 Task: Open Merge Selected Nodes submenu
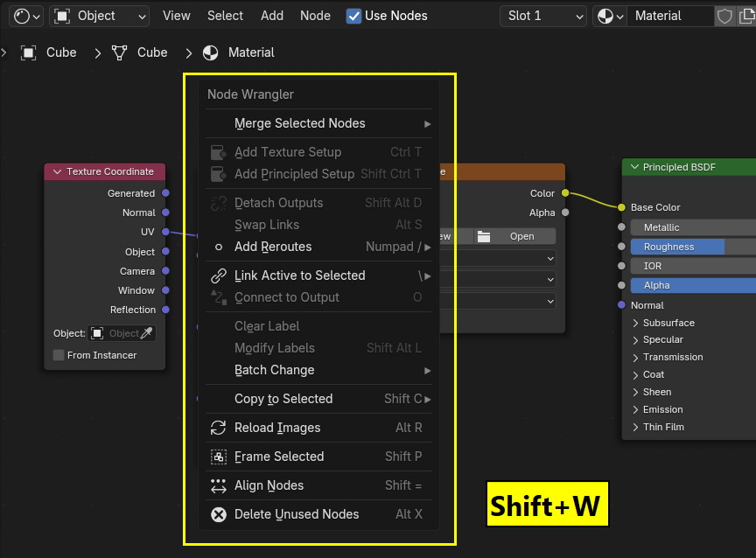318,123
